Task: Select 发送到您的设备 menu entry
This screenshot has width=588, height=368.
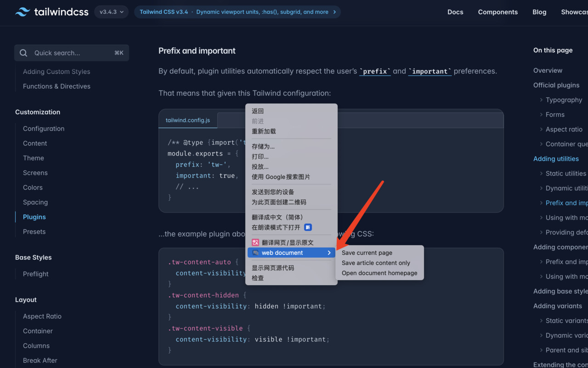Action: 291,192
